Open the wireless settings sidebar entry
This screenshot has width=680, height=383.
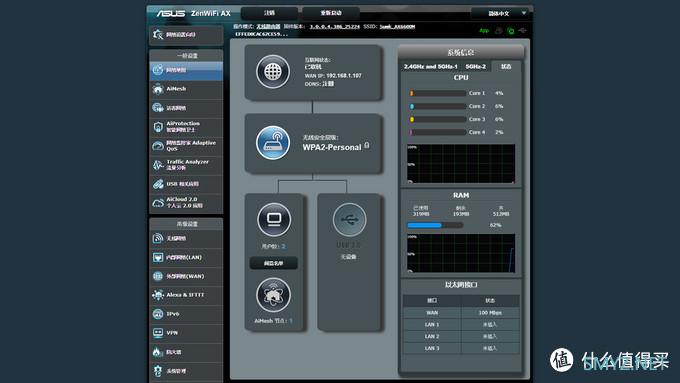point(186,238)
